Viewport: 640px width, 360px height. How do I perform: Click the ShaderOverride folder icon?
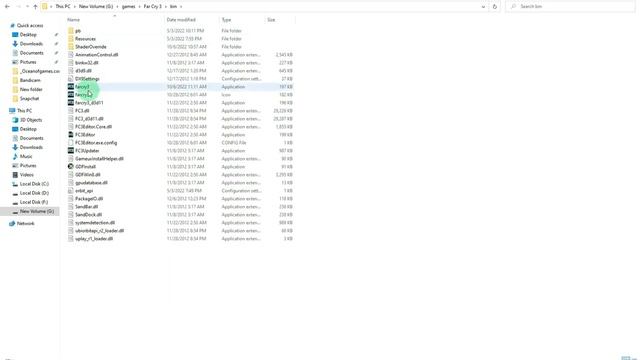[71, 47]
